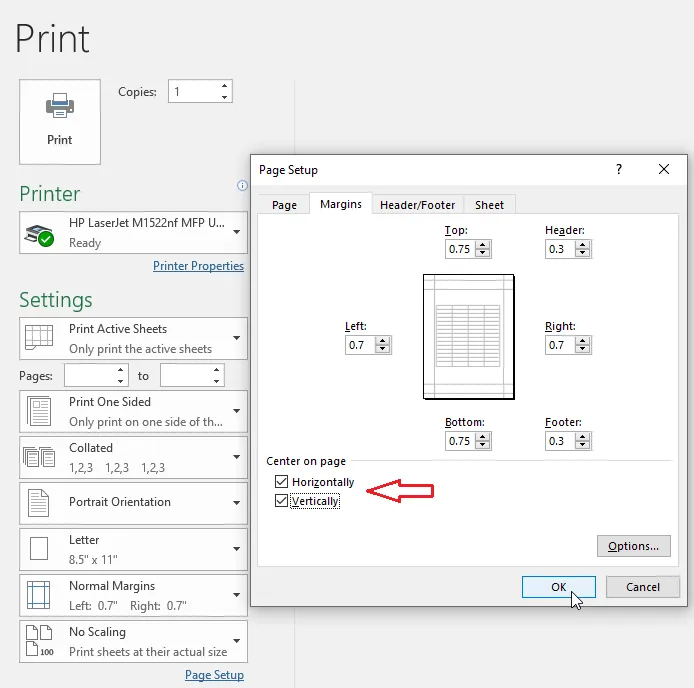Screen dimensions: 694x688
Task: Expand the No Scaling dropdown
Action: point(237,641)
